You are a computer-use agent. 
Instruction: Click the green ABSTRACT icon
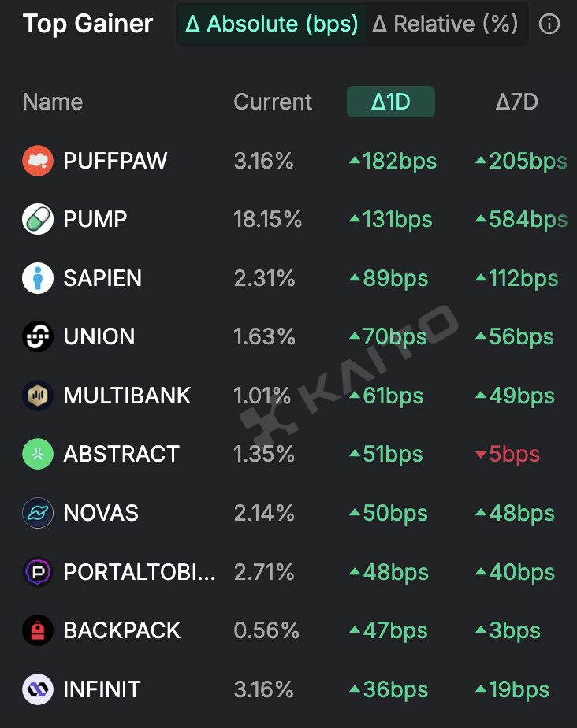[x=38, y=454]
